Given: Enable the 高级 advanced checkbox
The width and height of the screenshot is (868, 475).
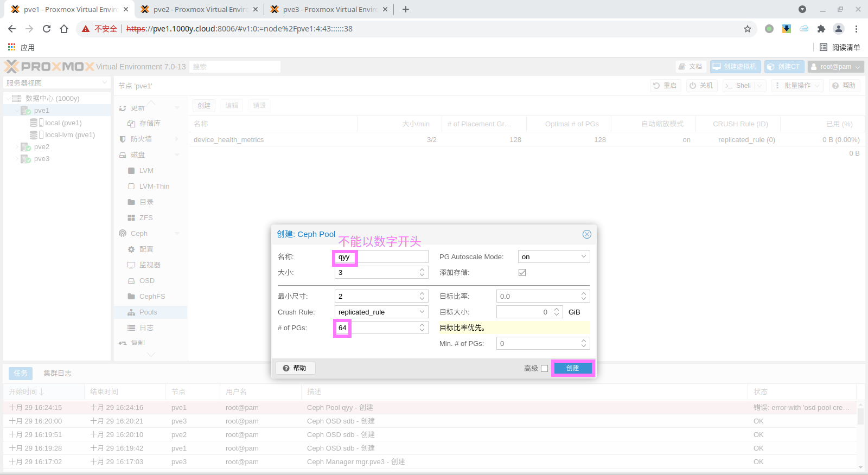Looking at the screenshot, I should (x=544, y=369).
